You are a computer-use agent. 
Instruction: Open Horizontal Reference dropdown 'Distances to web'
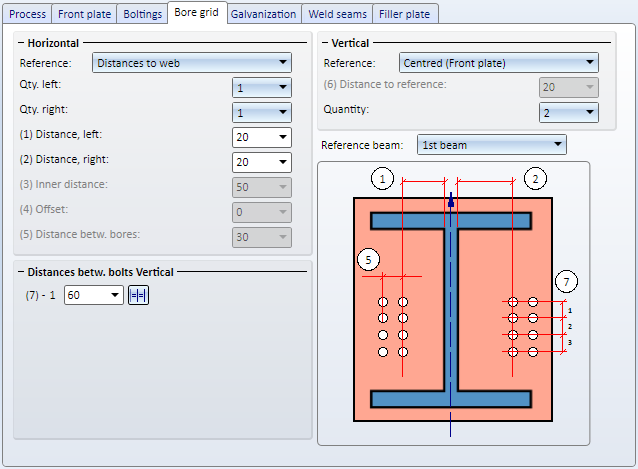point(192,63)
